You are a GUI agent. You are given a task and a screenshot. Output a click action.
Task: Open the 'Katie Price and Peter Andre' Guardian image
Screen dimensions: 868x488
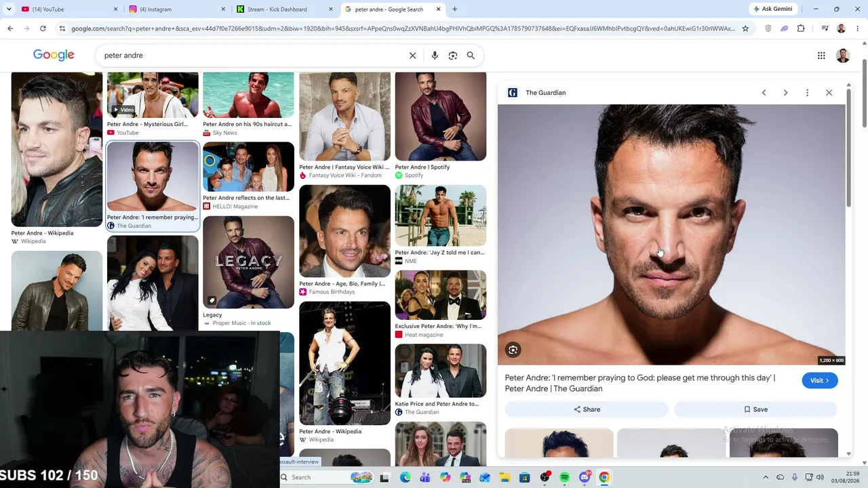click(x=441, y=371)
